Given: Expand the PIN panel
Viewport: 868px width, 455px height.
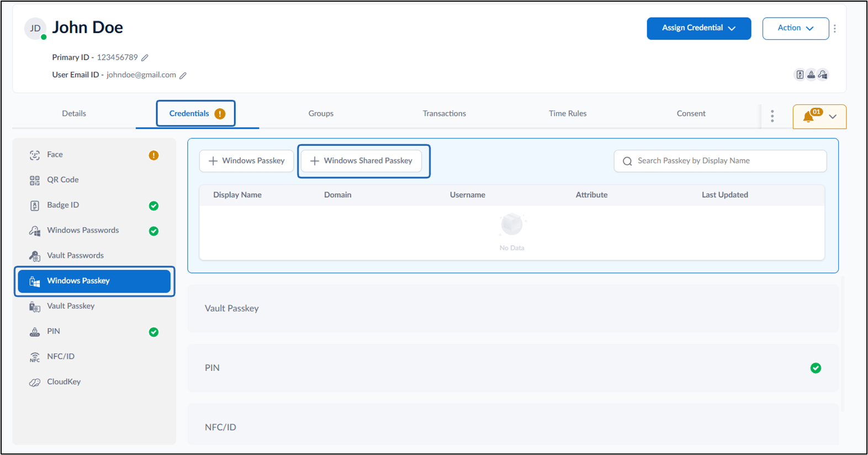Looking at the screenshot, I should (x=512, y=368).
